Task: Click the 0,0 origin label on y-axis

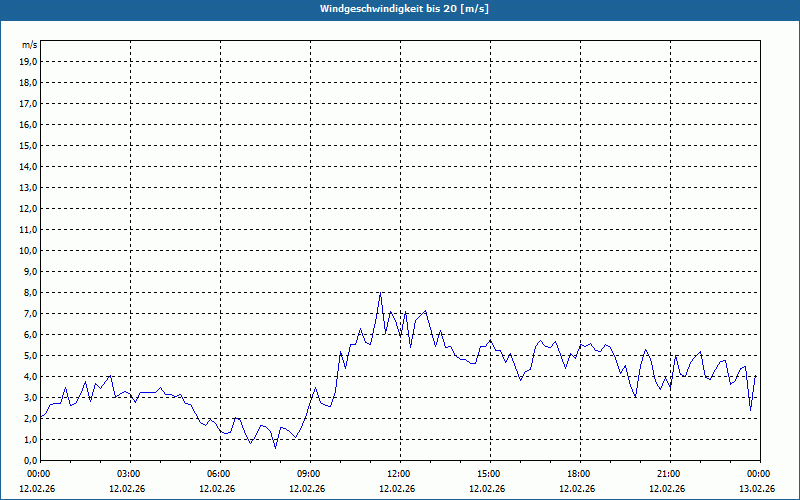Action: click(x=29, y=460)
